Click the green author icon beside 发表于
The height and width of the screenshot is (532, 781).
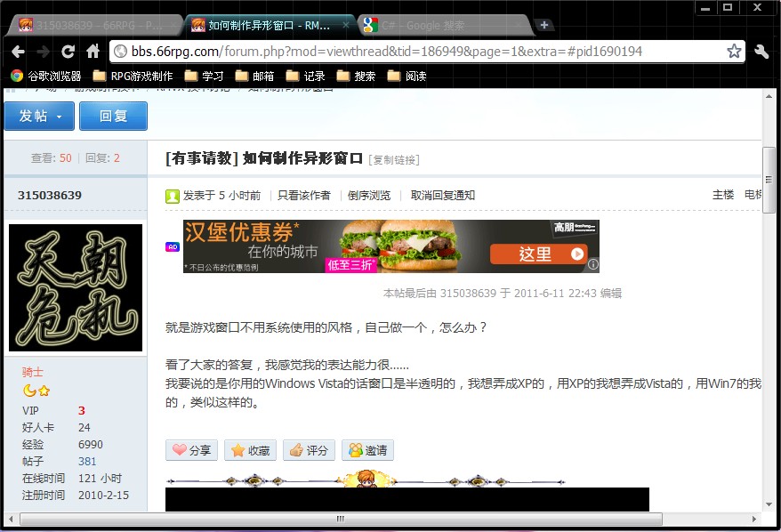point(173,197)
